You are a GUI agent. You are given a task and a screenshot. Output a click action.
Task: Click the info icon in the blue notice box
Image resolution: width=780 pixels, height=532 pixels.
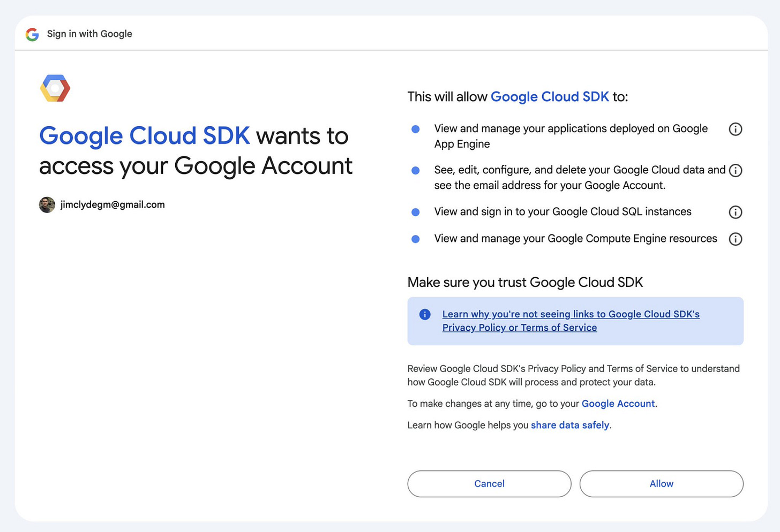pos(425,314)
